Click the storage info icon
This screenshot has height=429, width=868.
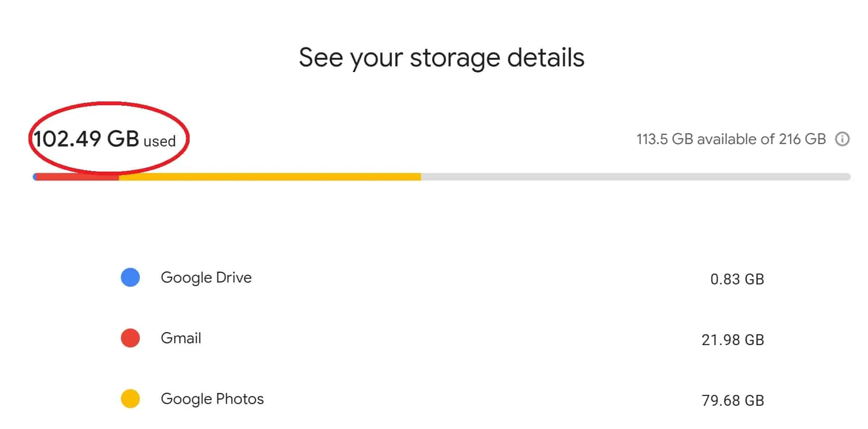pyautogui.click(x=842, y=139)
